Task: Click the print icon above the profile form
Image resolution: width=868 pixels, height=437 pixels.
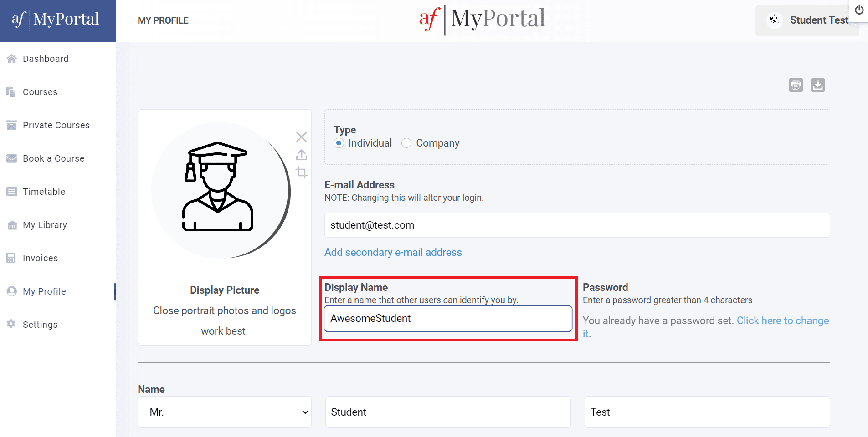Action: point(796,85)
